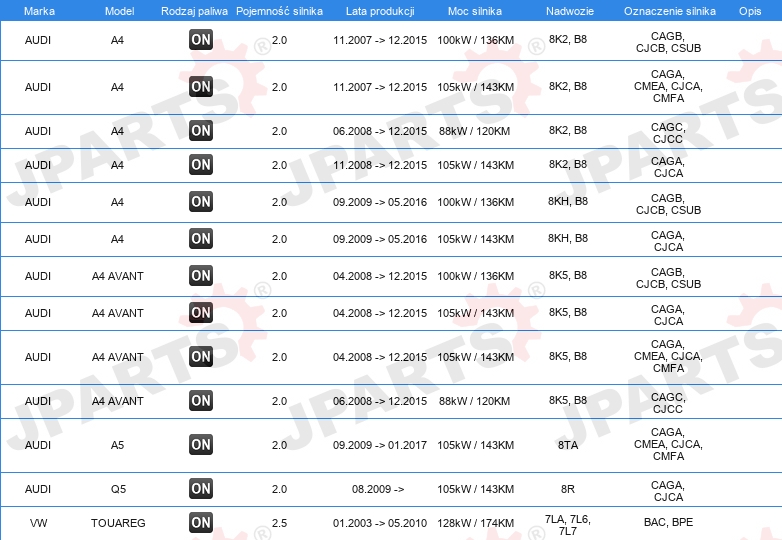Click the 7LA, 7L6, 7L7 body codes cell
The height and width of the screenshot is (540, 782).
568,525
